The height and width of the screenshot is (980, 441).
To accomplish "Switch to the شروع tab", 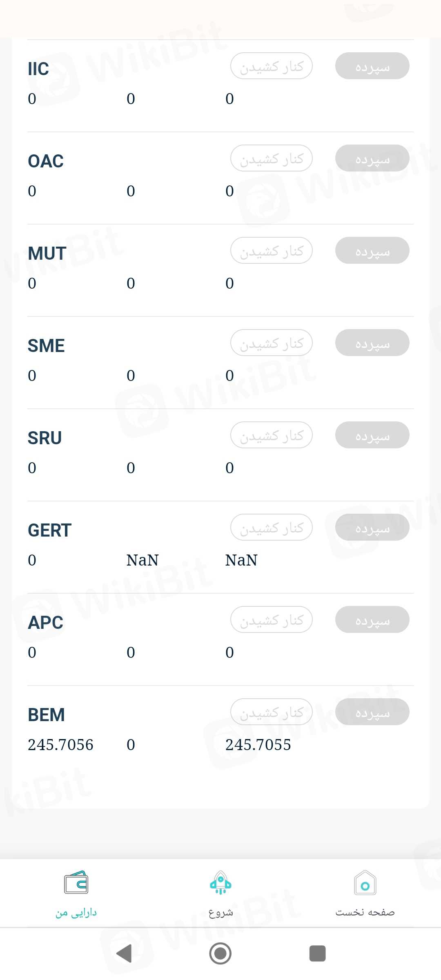I will coord(220,912).
